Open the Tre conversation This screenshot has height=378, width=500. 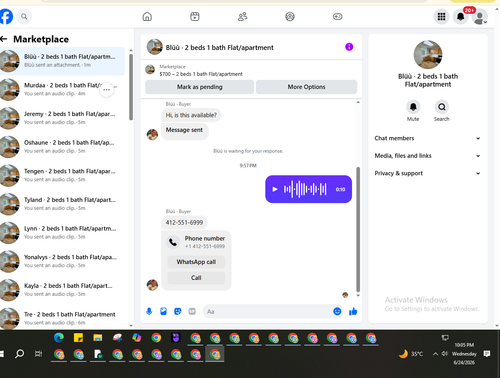click(x=62, y=318)
